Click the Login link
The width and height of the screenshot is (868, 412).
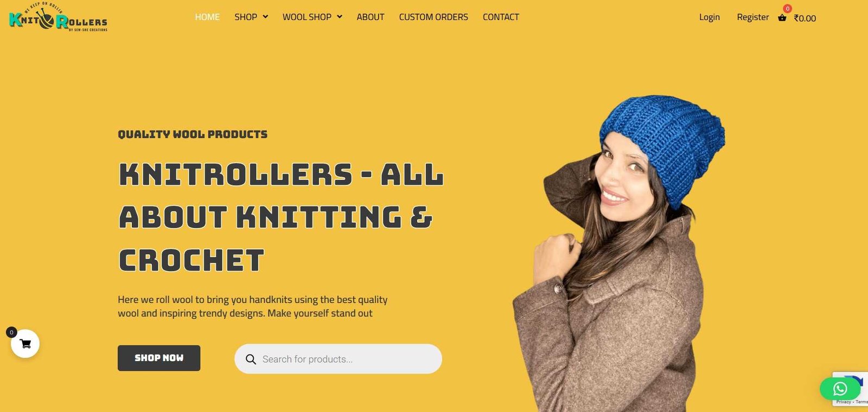point(709,17)
